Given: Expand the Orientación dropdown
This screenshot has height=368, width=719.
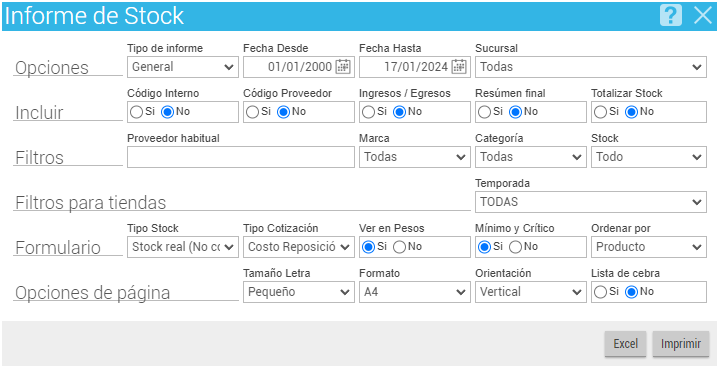Looking at the screenshot, I should (531, 292).
